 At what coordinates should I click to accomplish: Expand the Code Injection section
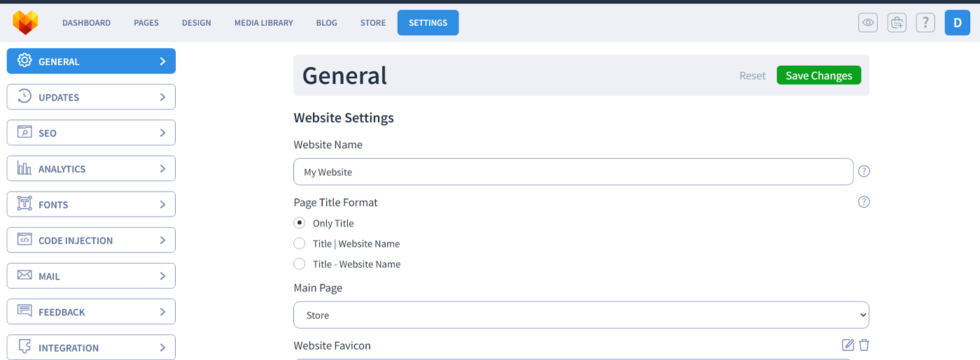(x=91, y=240)
